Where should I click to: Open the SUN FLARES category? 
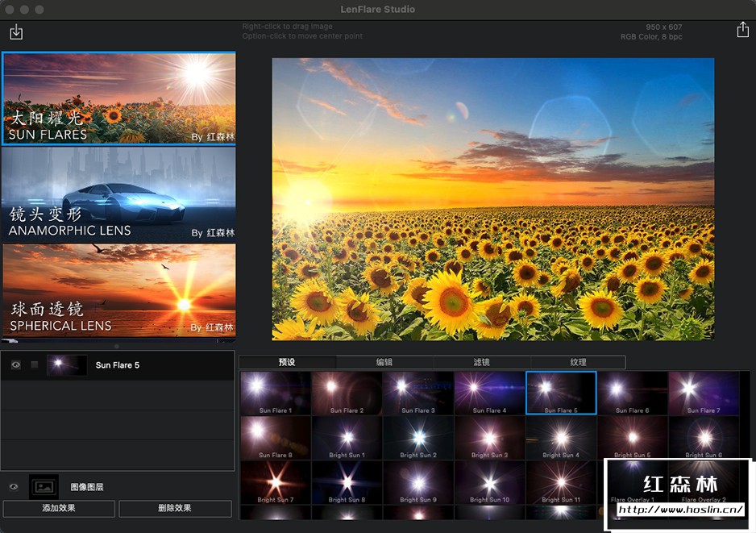point(119,98)
